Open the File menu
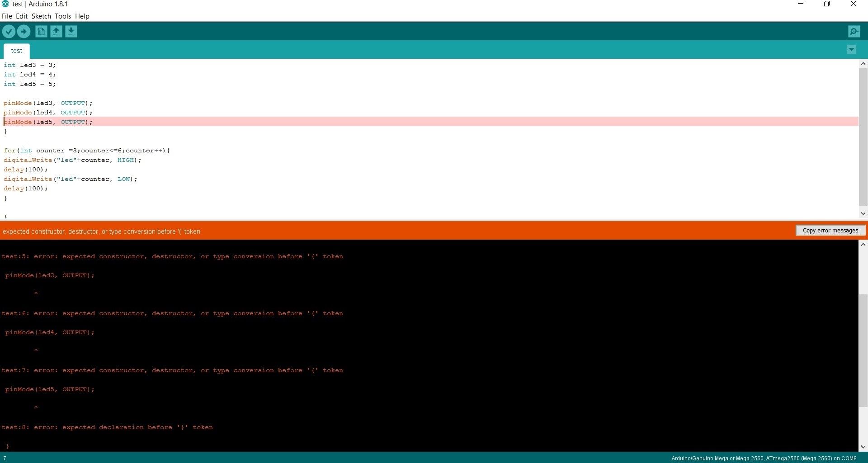 7,16
